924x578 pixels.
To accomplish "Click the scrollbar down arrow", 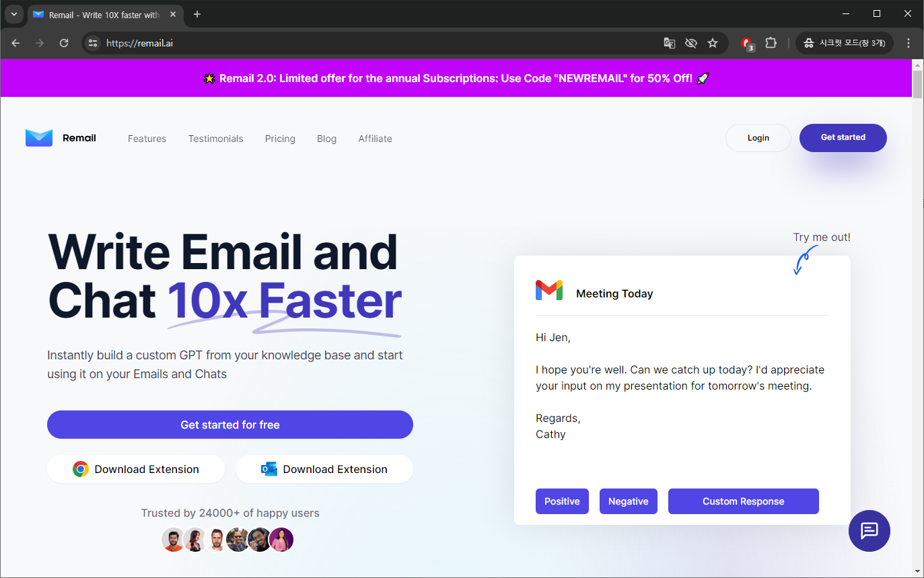I will coord(917,571).
